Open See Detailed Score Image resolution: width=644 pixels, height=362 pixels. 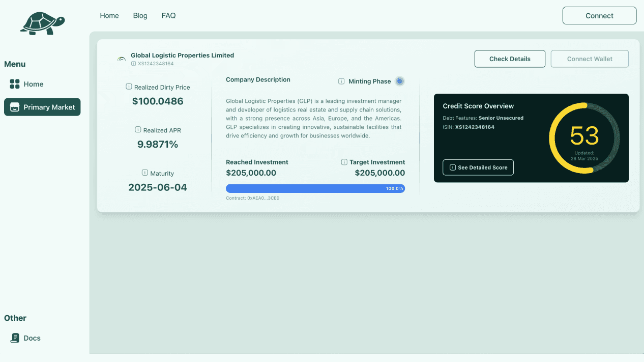tap(478, 168)
